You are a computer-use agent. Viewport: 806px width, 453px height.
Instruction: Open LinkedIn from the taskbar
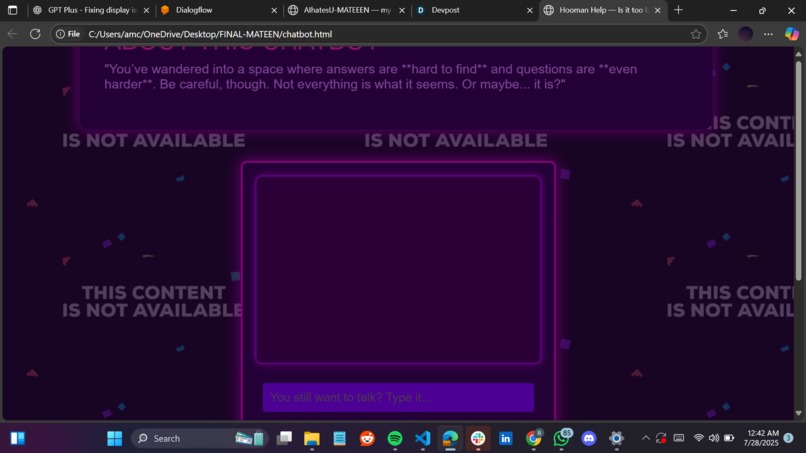pyautogui.click(x=506, y=438)
